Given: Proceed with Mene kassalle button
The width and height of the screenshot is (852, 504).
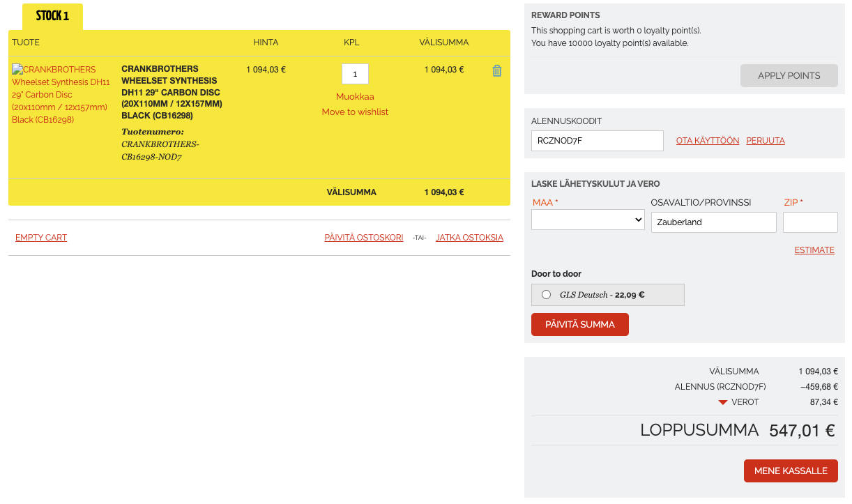Looking at the screenshot, I should 790,471.
